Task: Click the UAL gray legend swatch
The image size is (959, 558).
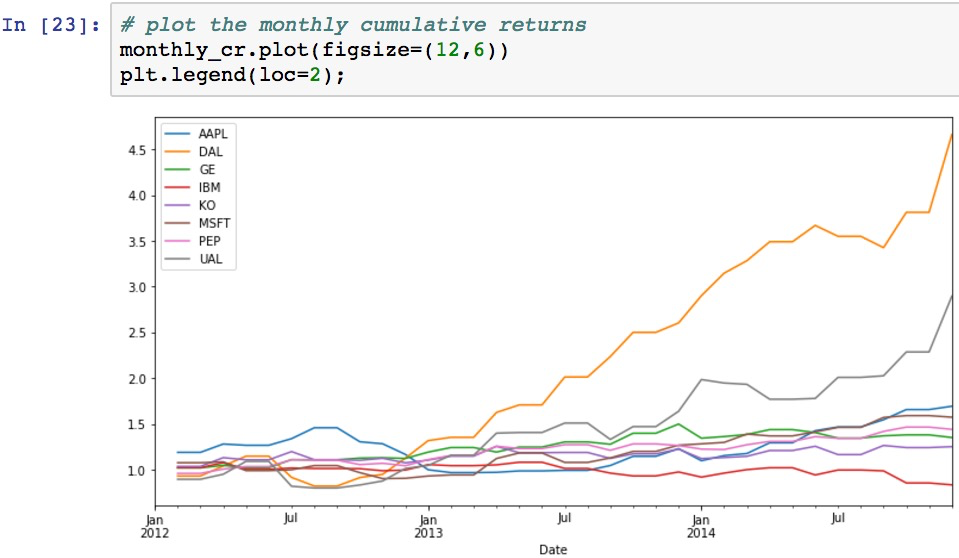Action: (178, 259)
